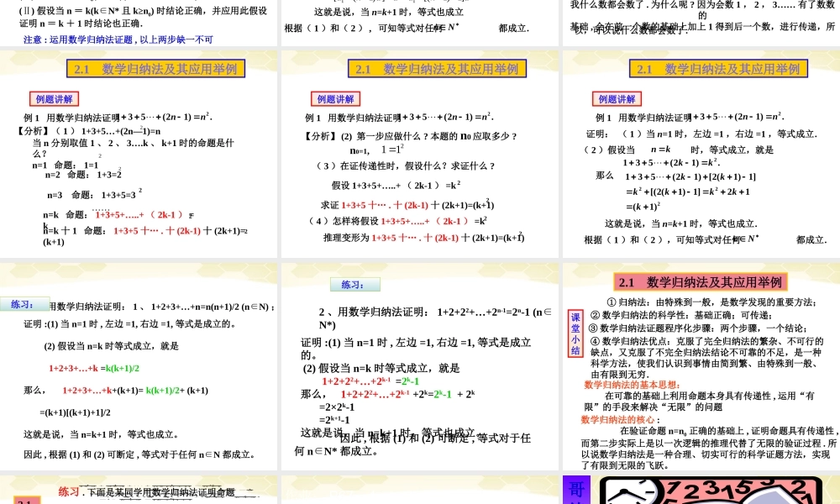Select 例1 用数学归纳法证明 above 【分析】（1）
This screenshot has width=840, height=504.
118,117
